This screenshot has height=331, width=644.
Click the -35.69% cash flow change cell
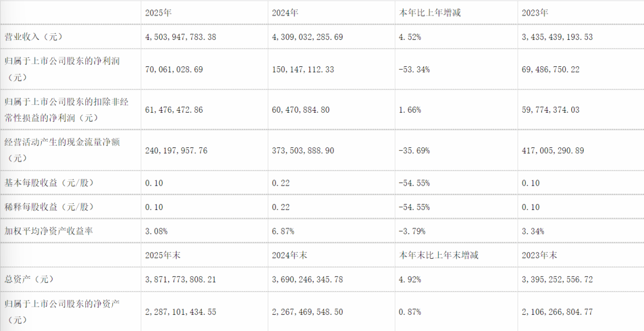[414, 151]
